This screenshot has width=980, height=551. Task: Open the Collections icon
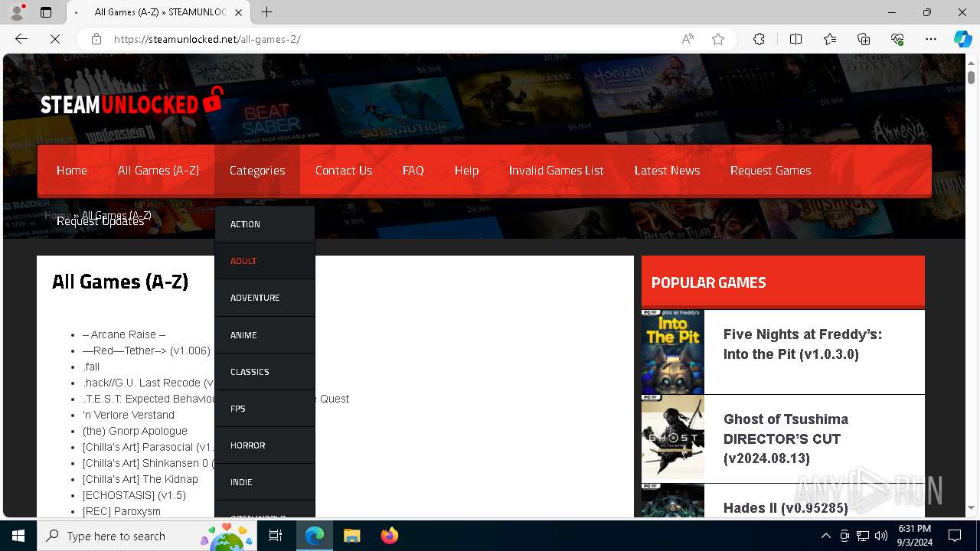tap(864, 39)
